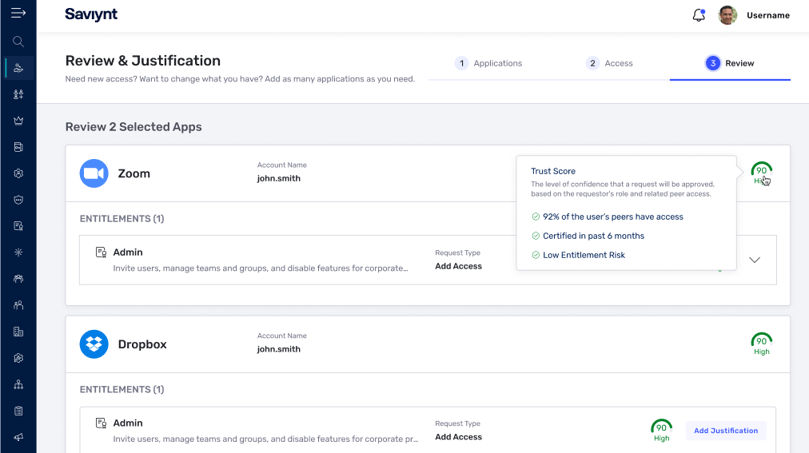Click the clipboard icon in sidebar

(18, 411)
